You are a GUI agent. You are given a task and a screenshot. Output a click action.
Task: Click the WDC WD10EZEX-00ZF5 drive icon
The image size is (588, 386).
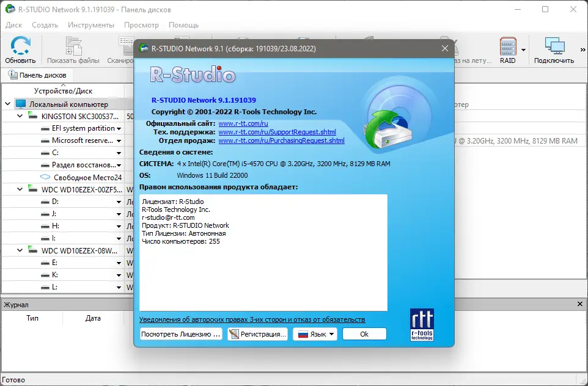point(33,189)
